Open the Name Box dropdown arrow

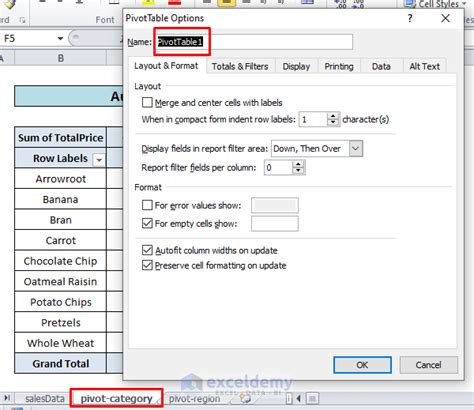(x=60, y=39)
